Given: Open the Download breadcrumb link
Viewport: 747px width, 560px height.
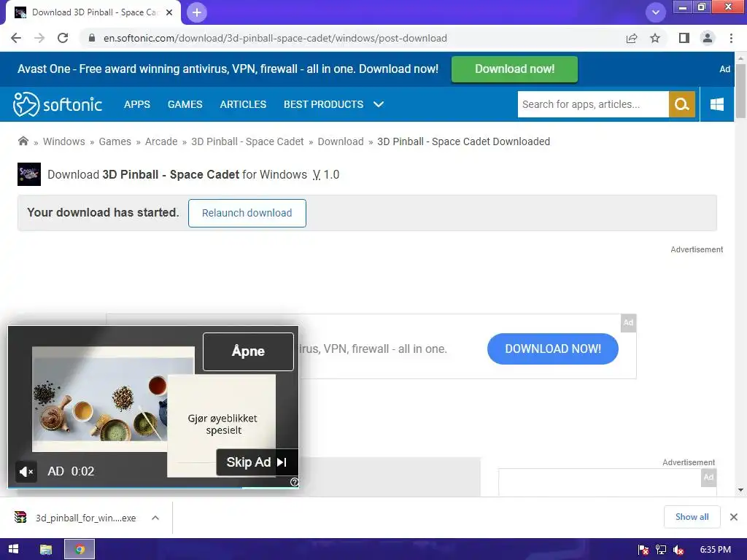Looking at the screenshot, I should pyautogui.click(x=341, y=141).
